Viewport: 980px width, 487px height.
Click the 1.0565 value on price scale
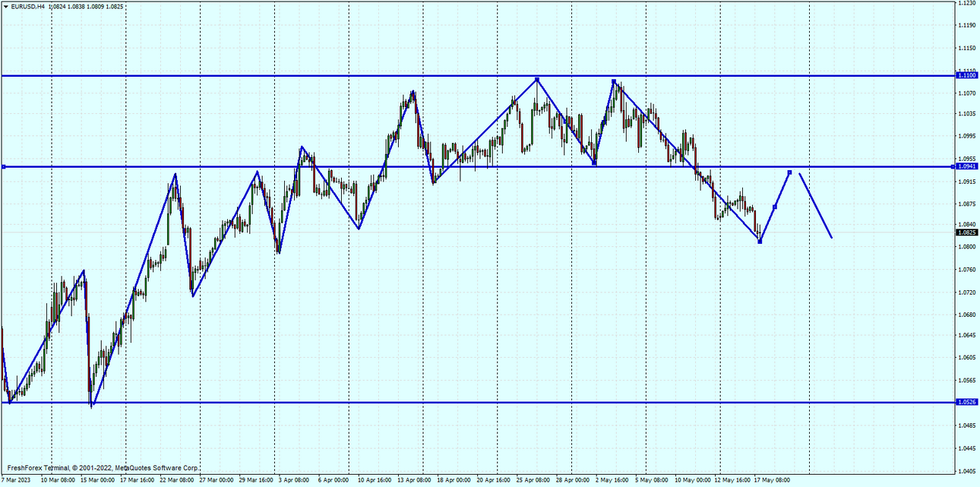click(967, 380)
